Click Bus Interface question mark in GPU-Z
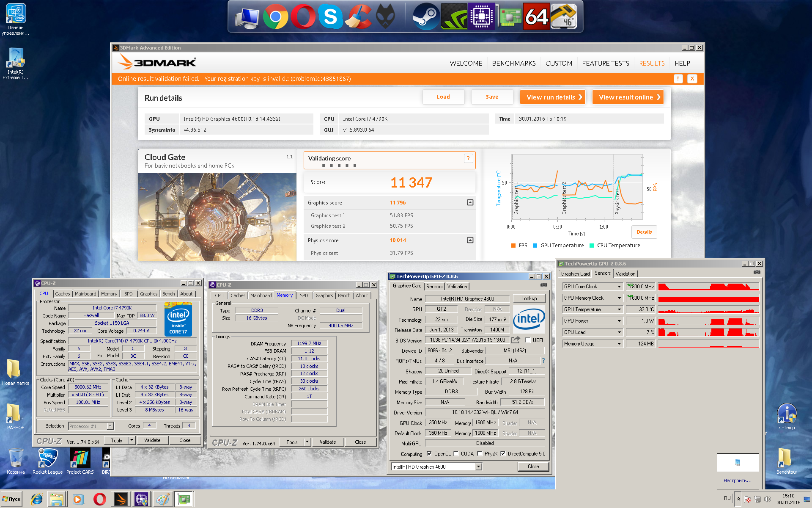812x508 pixels. (543, 361)
